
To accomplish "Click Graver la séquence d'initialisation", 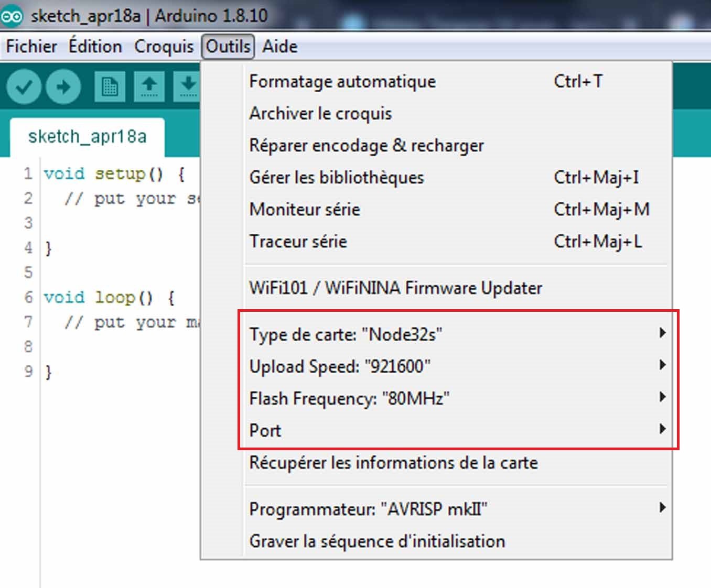I will click(x=458, y=541).
